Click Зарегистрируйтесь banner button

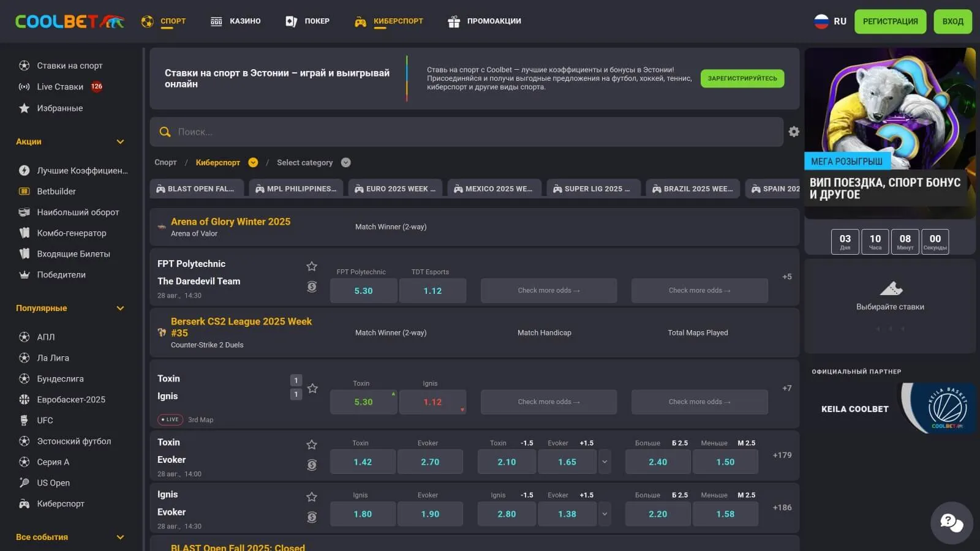742,78
